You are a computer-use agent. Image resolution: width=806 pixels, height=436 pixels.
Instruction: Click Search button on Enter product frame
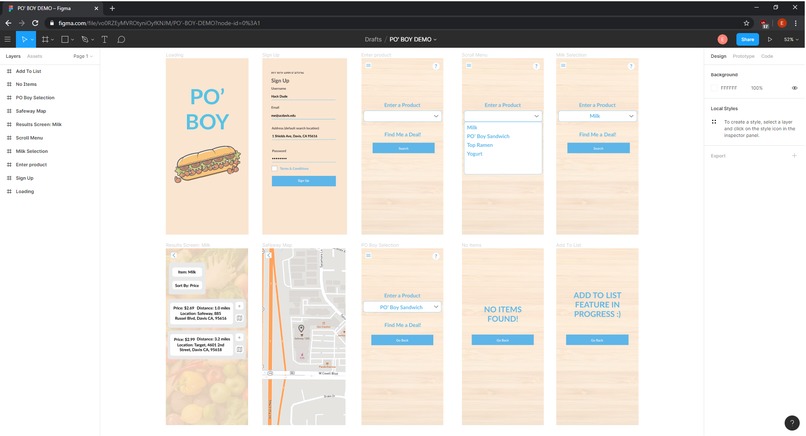tap(404, 148)
